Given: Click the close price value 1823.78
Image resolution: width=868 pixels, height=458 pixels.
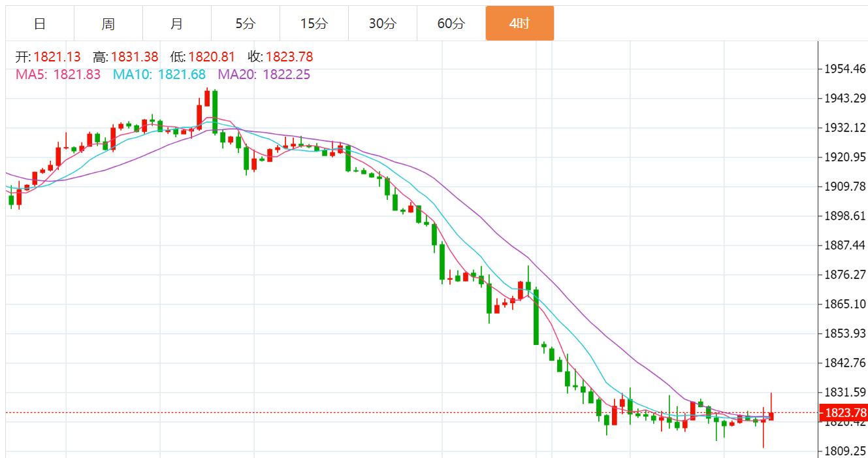Looking at the screenshot, I should coord(289,57).
